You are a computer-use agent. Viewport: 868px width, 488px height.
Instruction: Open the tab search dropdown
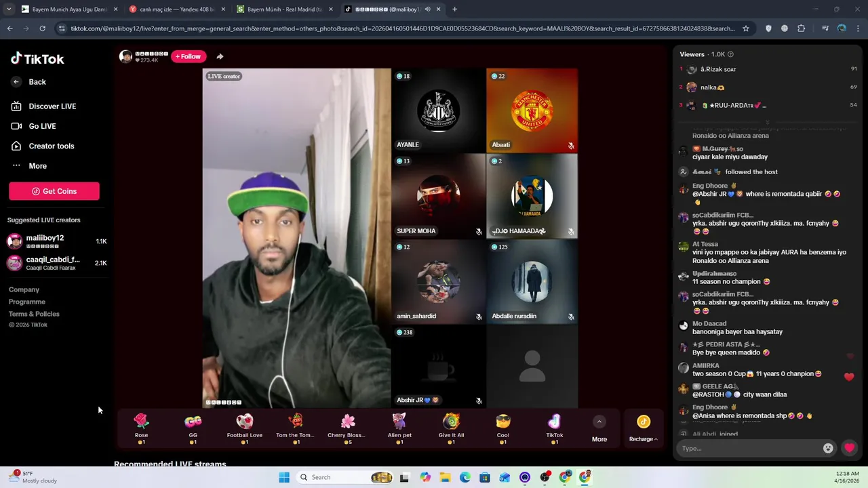coord(8,9)
